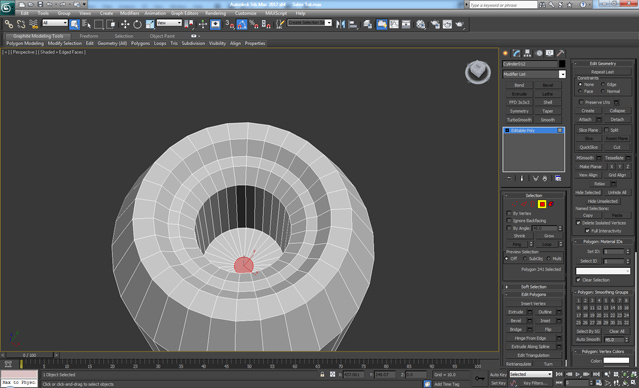Uncheck Full Interactivity
This screenshot has width=639, height=388.
pyautogui.click(x=587, y=231)
